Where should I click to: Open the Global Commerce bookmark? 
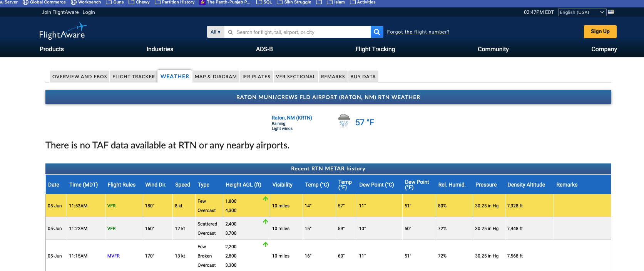tap(44, 2)
